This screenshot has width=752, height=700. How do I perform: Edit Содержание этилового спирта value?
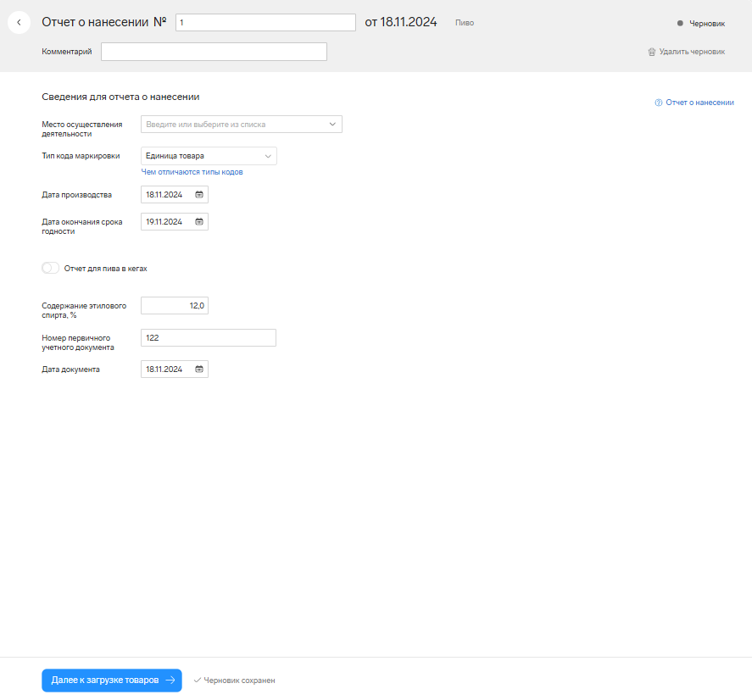175,305
